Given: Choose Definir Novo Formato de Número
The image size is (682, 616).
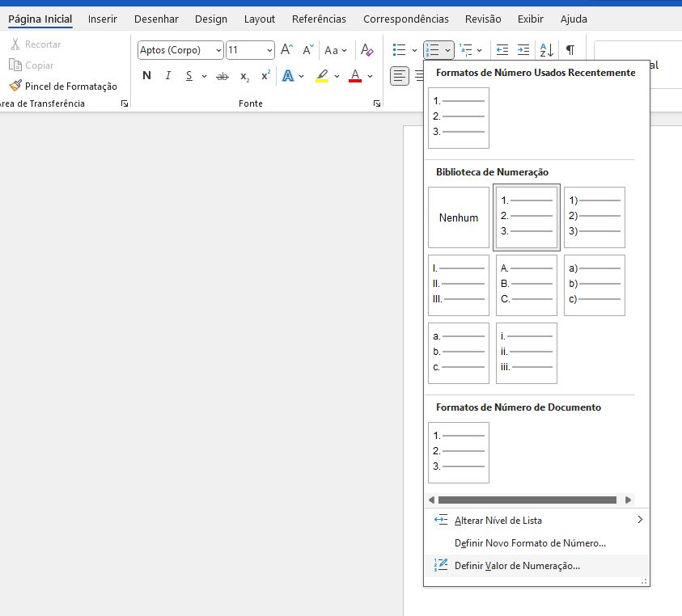Looking at the screenshot, I should tap(536, 543).
